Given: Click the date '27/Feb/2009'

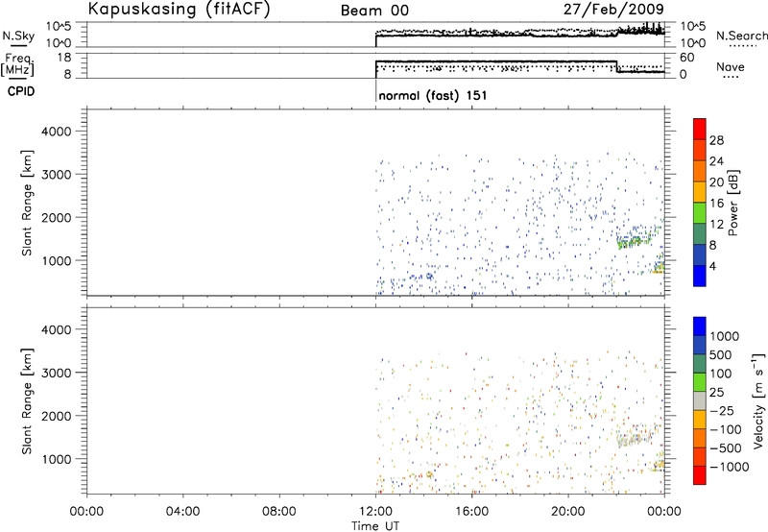Looking at the screenshot, I should click(x=613, y=9).
